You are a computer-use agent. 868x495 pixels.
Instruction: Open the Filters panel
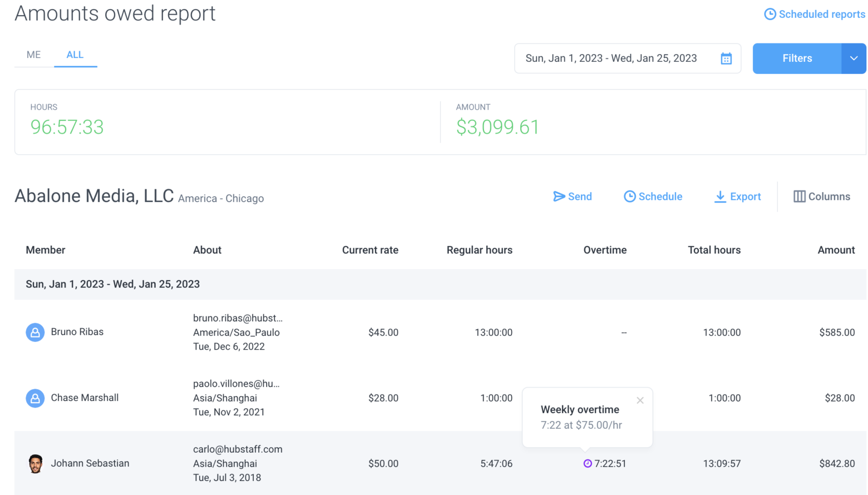point(797,59)
